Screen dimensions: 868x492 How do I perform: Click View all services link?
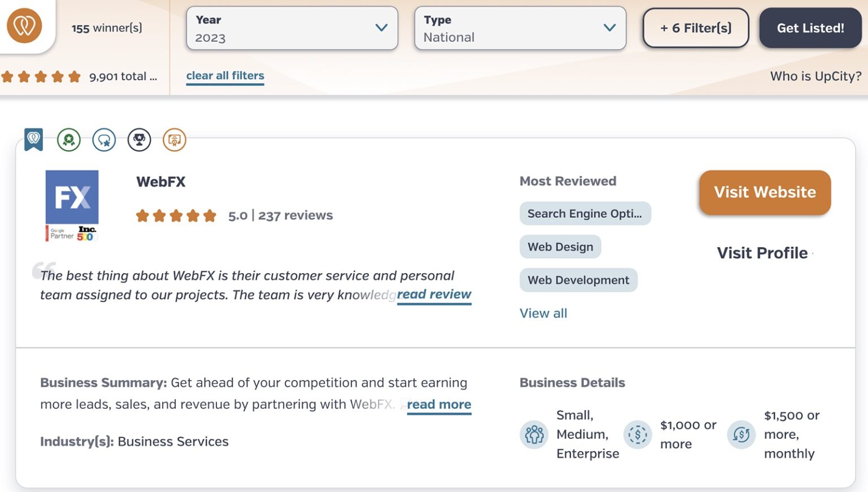544,313
